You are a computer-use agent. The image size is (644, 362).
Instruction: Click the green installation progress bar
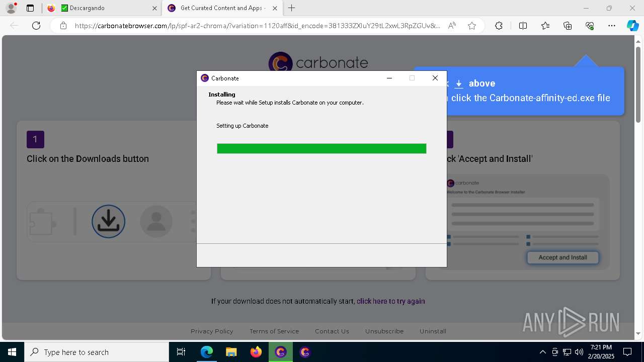321,148
